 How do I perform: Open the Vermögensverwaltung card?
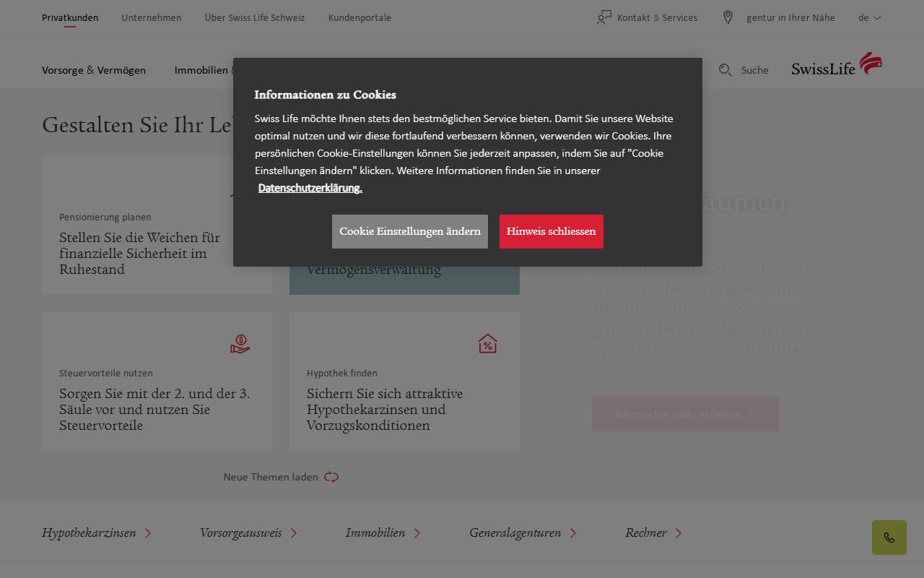(404, 280)
